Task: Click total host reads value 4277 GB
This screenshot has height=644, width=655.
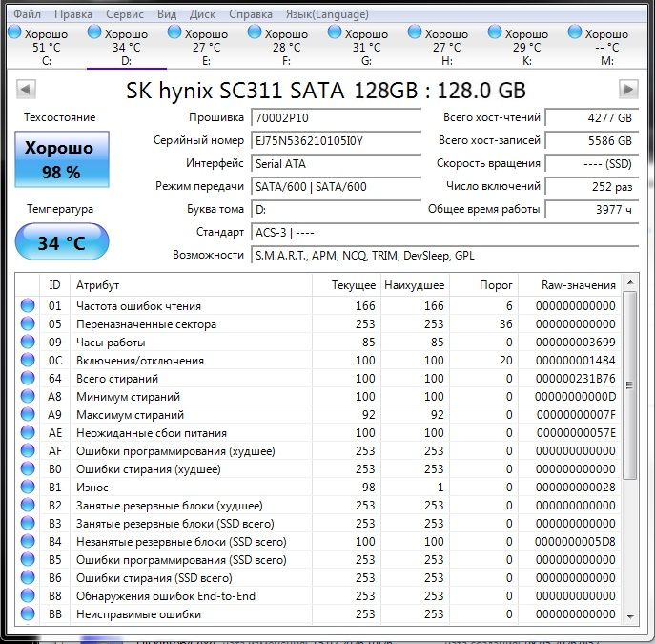Action: coord(592,117)
